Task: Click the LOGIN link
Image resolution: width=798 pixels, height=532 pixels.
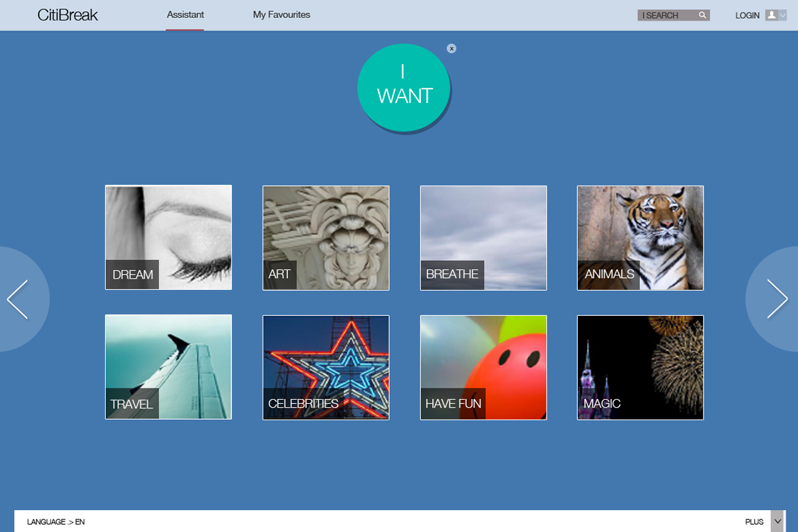Action: pos(747,15)
